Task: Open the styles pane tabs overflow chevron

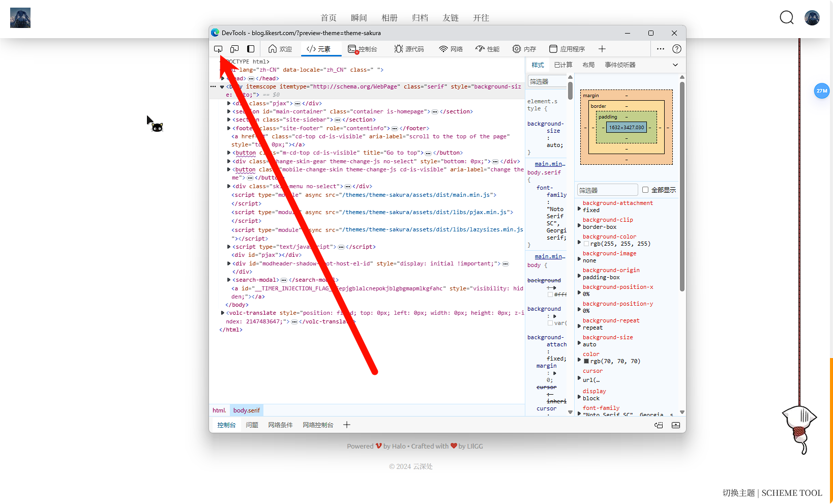Action: tap(675, 65)
